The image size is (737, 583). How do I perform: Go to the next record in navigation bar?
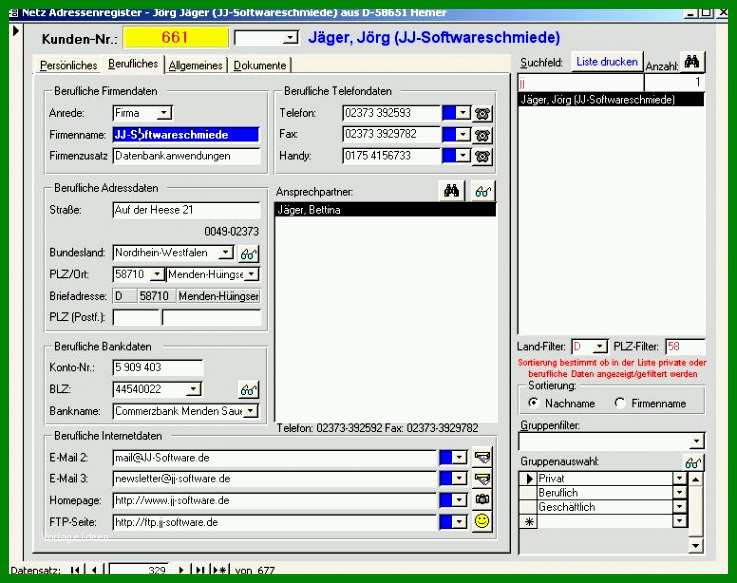181,570
